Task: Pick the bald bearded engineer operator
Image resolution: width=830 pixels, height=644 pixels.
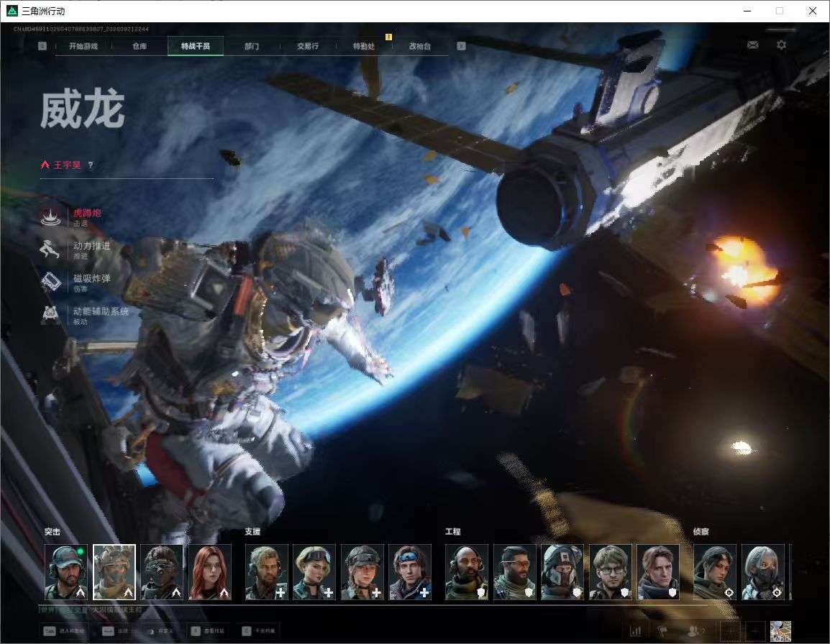Action: [467, 572]
